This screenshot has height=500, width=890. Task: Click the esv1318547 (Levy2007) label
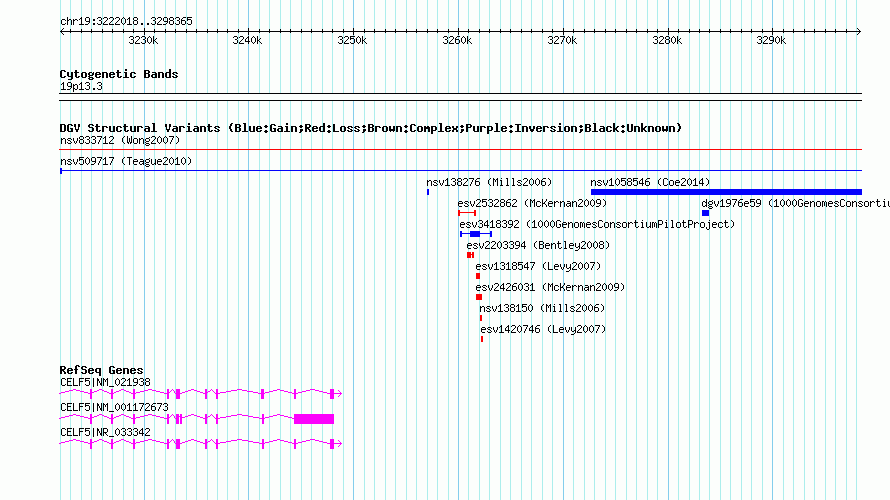point(538,266)
